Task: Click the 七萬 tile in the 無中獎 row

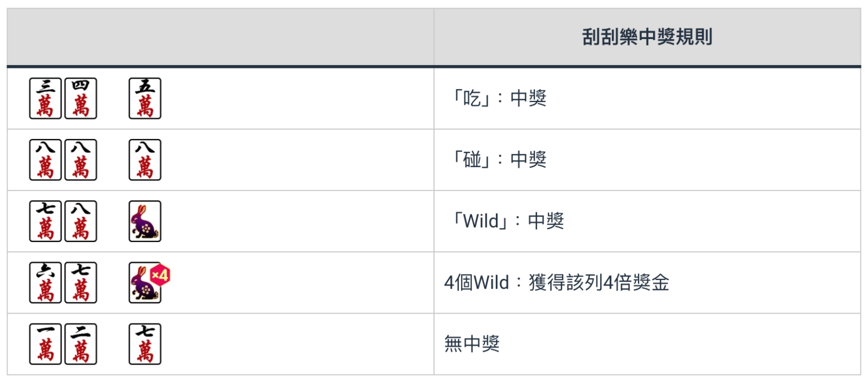Action: click(145, 344)
